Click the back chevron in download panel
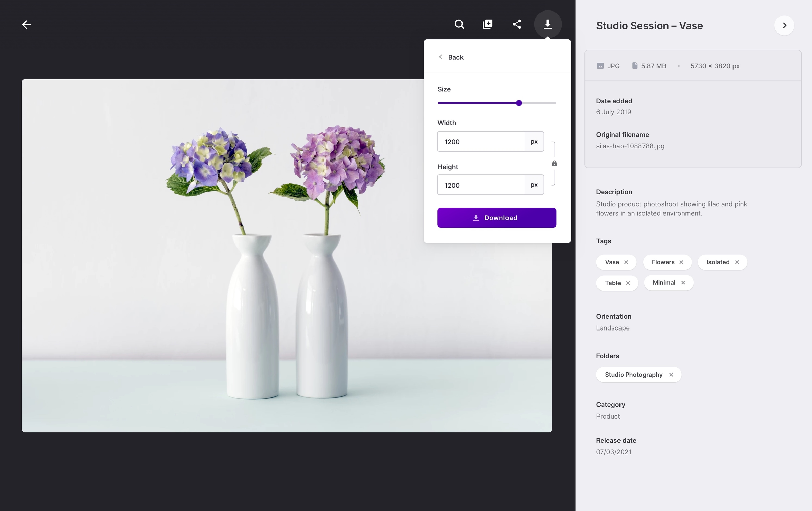This screenshot has width=812, height=511. tap(441, 57)
